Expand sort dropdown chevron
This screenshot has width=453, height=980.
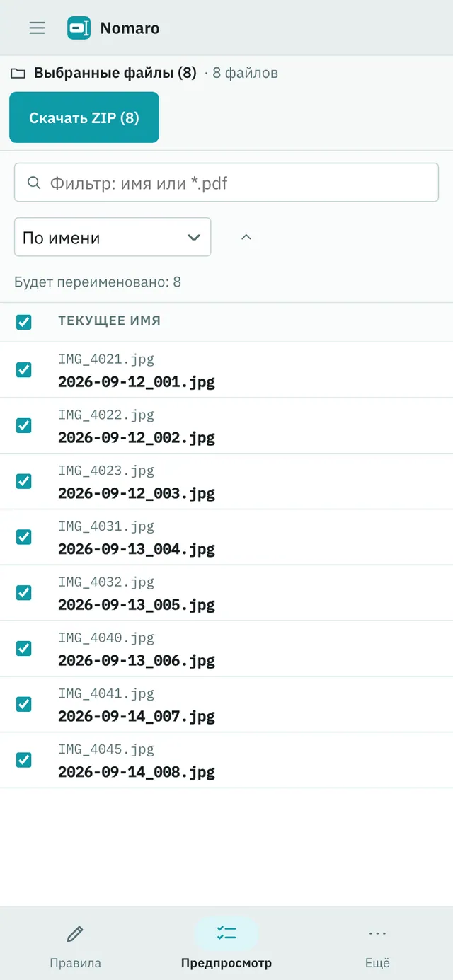click(194, 237)
